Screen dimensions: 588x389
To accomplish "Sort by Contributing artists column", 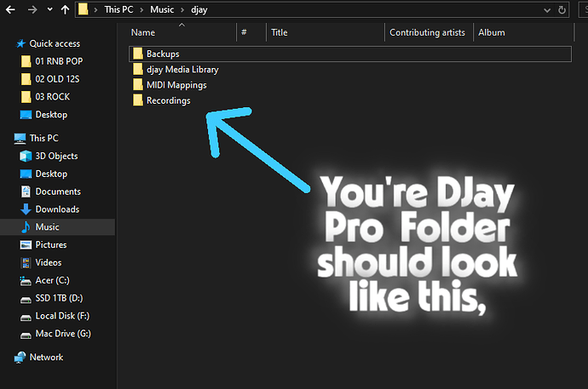I will tap(427, 32).
